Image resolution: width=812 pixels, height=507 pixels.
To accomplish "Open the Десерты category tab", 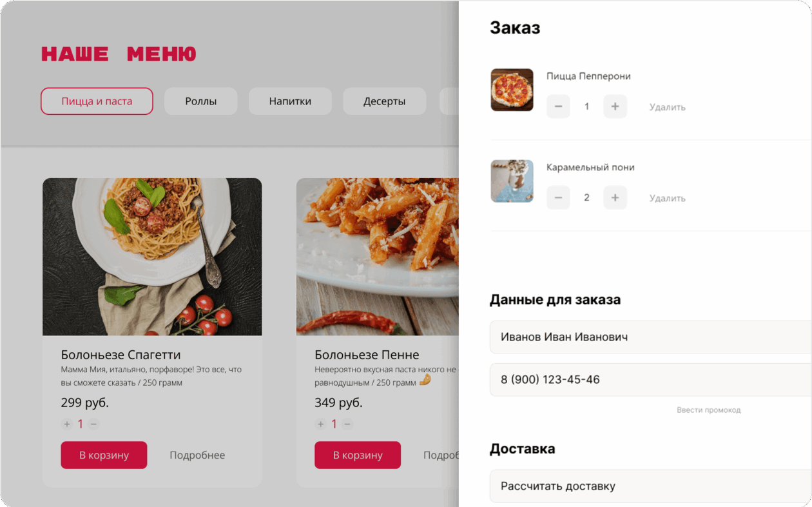I will click(x=385, y=101).
